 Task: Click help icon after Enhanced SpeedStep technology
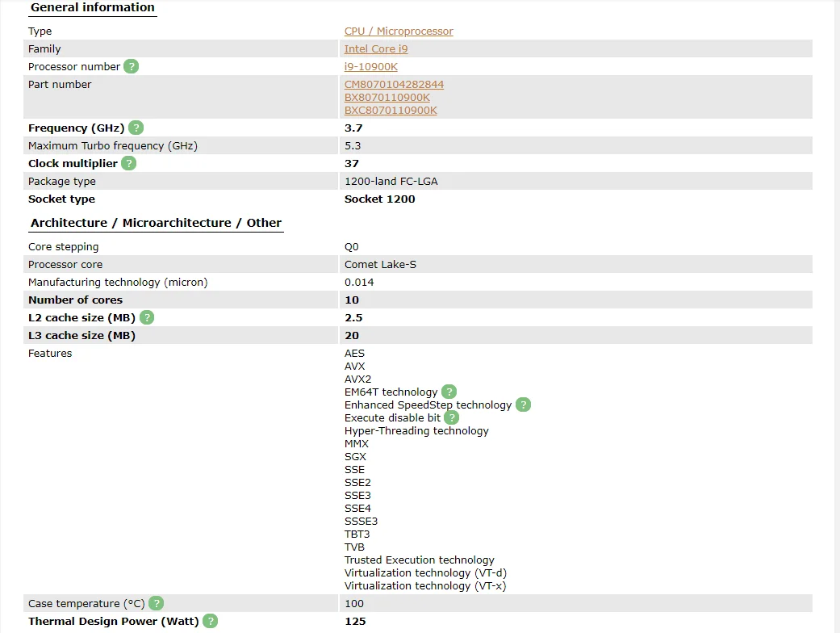[524, 405]
